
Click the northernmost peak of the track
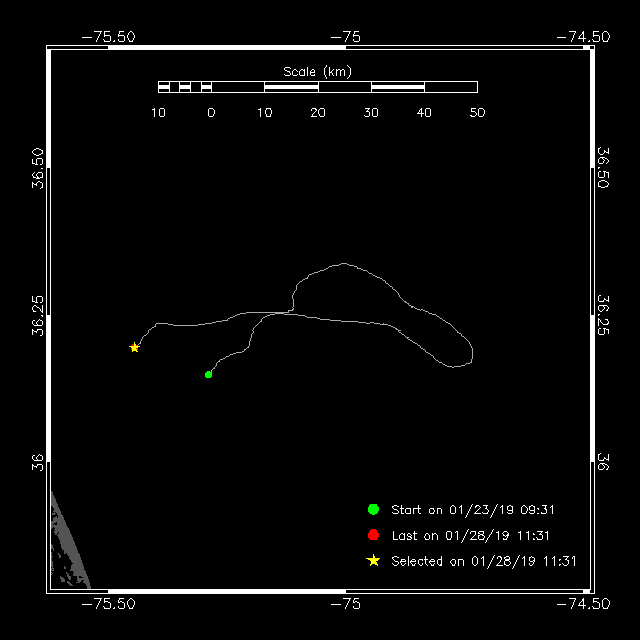[343, 264]
